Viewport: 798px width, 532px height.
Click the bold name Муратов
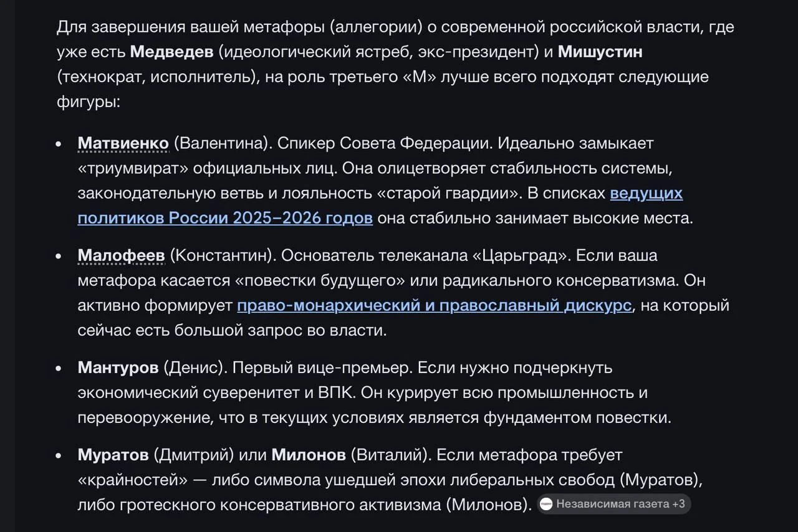pyautogui.click(x=113, y=455)
